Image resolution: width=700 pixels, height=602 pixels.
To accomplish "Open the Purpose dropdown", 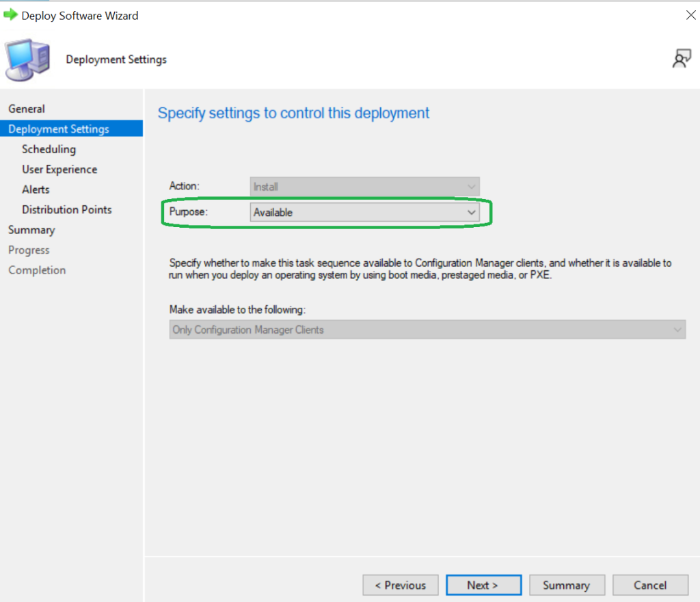I will [365, 213].
